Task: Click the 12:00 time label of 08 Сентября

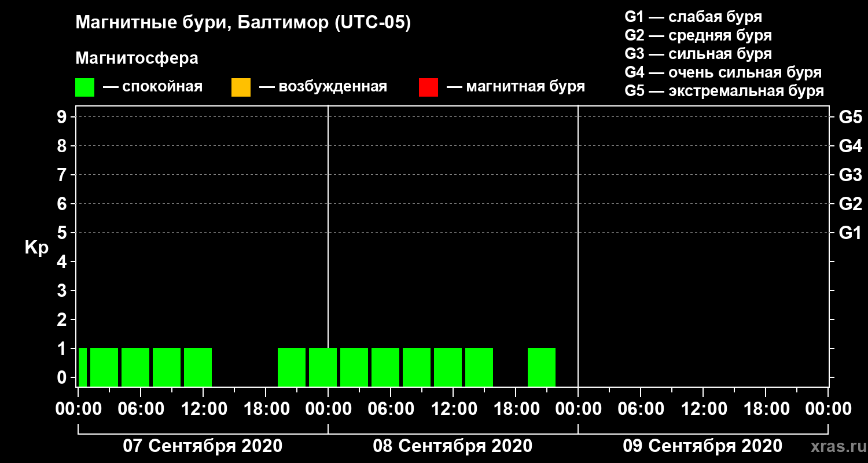Action: click(x=453, y=409)
